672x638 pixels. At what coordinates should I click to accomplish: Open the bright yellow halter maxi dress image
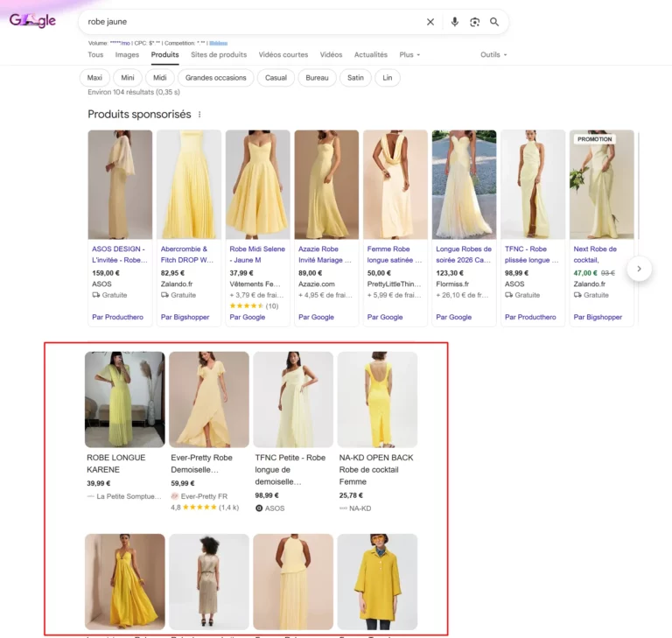coord(125,582)
